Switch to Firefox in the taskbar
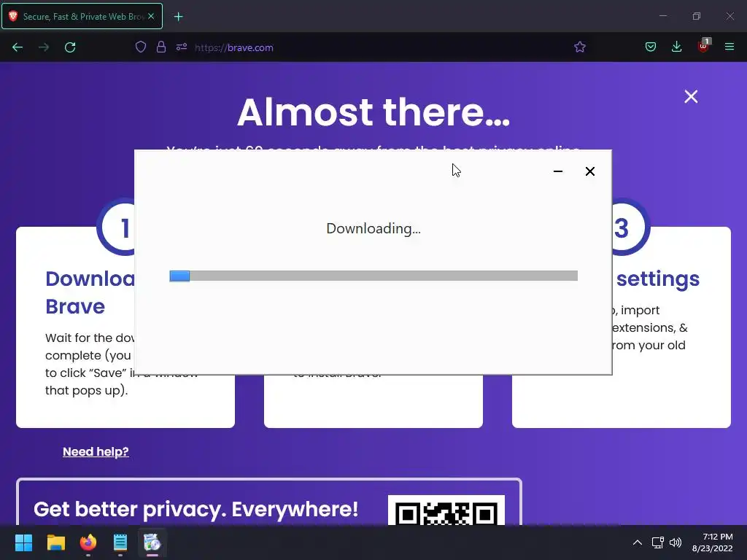 [x=88, y=542]
